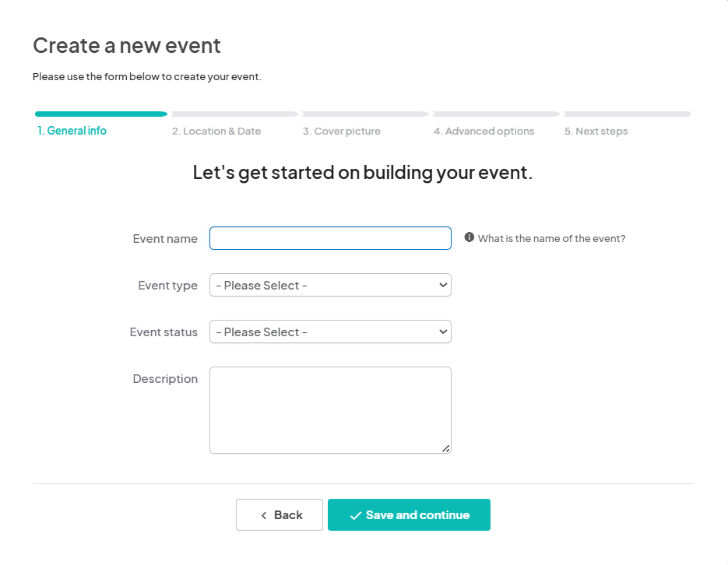Click the "Create a new event" heading
Image resolution: width=728 pixels, height=565 pixels.
point(127,46)
